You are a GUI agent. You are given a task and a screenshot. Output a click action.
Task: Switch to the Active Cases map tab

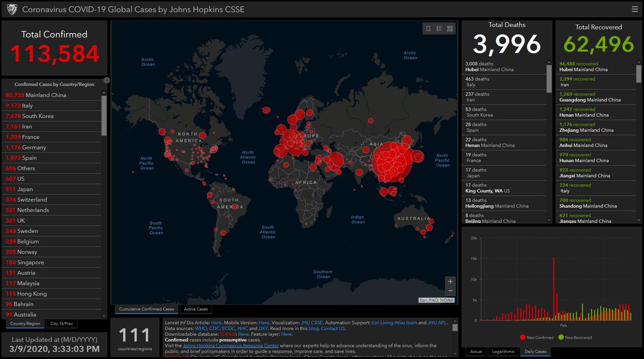click(x=196, y=309)
